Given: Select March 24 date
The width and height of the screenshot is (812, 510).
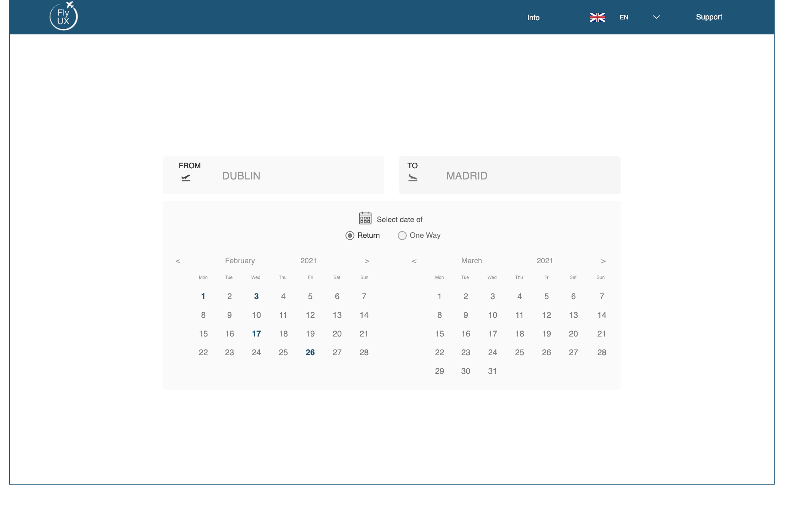Looking at the screenshot, I should click(493, 353).
